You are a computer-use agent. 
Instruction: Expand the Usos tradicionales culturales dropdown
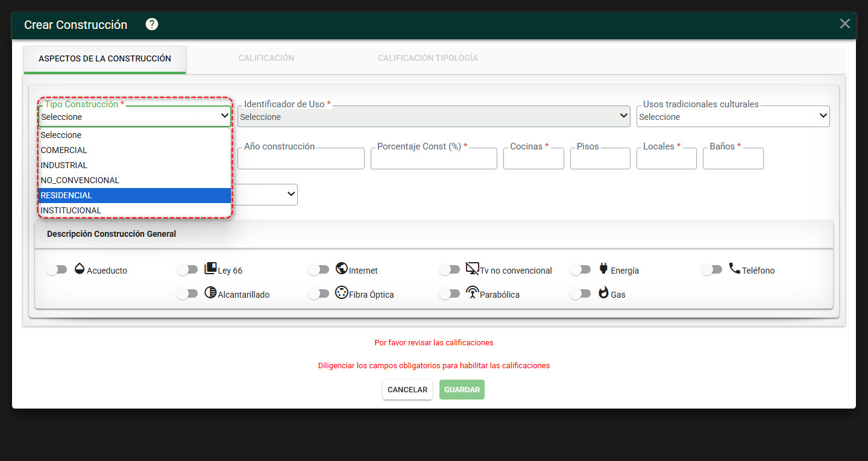coord(733,116)
